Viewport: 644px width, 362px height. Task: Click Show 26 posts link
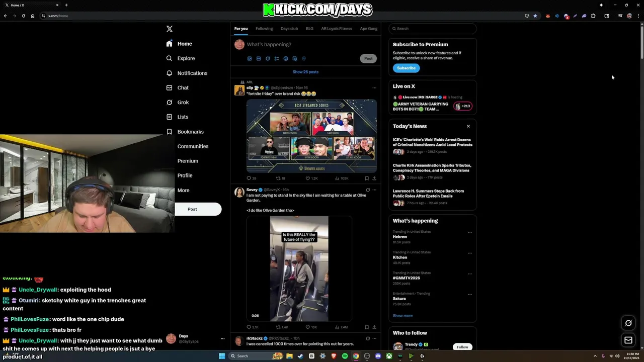(305, 72)
